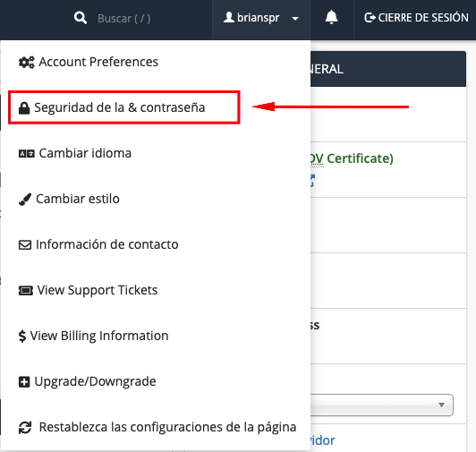Click the language icon beside Cambiar idioma
The image size is (476, 452).
point(27,154)
